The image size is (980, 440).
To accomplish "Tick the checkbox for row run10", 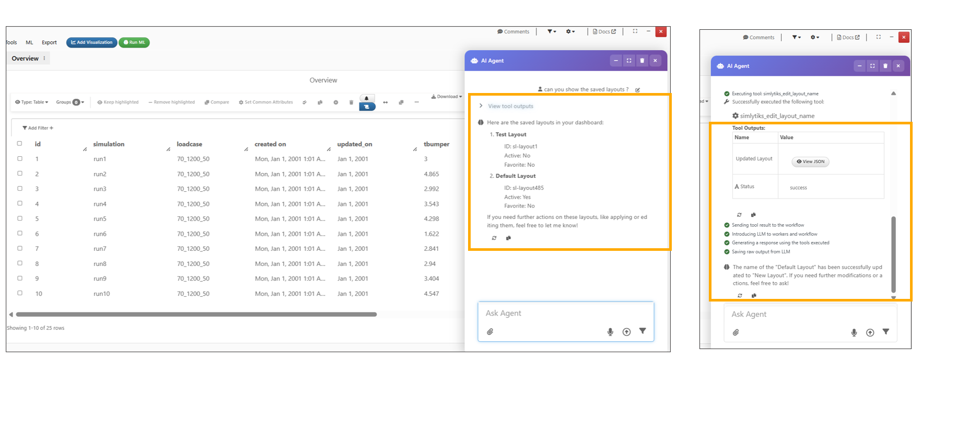I will click(x=20, y=293).
